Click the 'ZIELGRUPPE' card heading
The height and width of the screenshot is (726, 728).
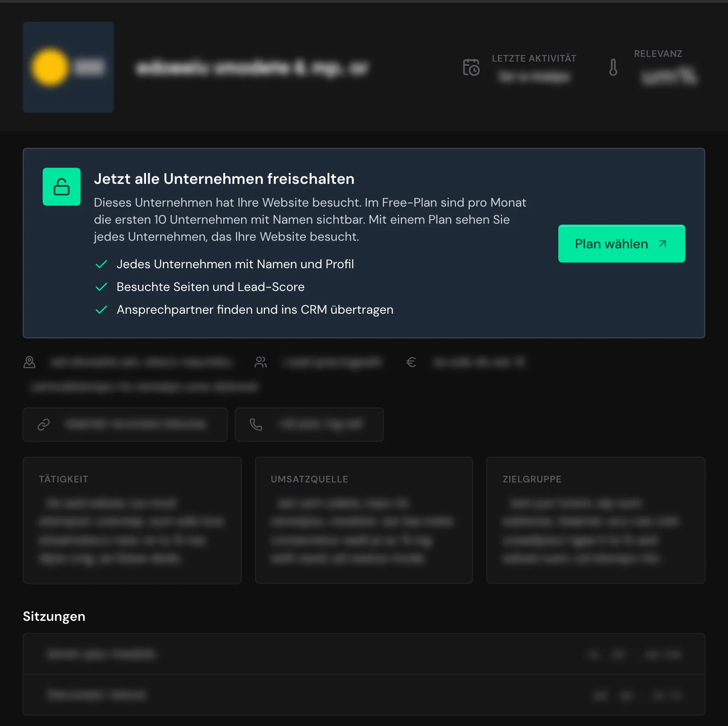(532, 479)
